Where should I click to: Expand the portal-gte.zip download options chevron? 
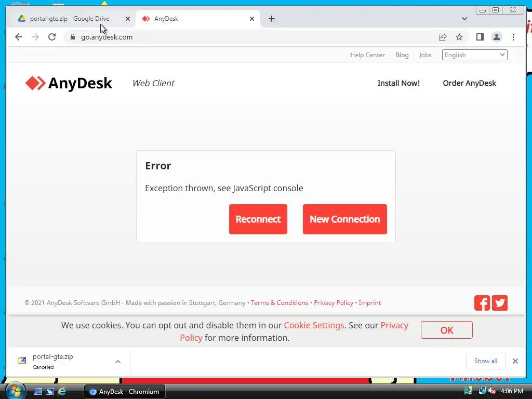[x=118, y=362]
